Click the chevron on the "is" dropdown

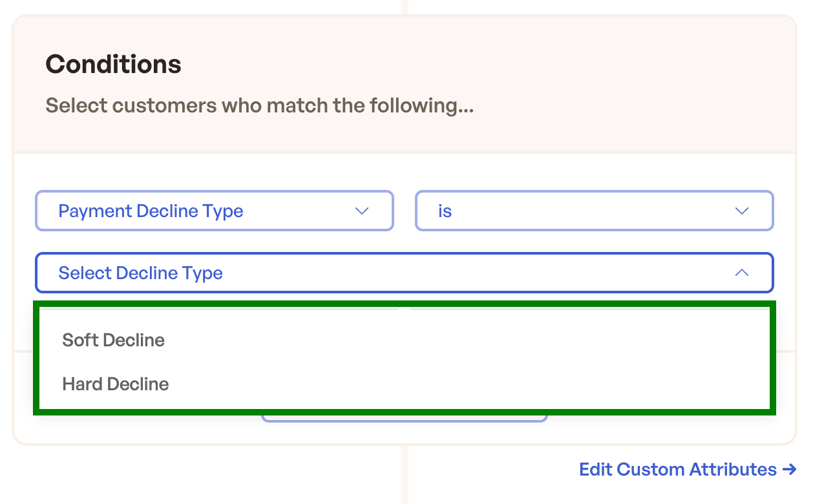[x=741, y=211]
